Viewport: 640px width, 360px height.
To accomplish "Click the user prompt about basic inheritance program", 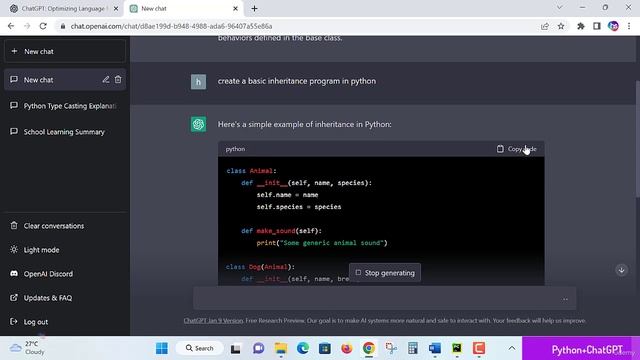I will point(297,81).
